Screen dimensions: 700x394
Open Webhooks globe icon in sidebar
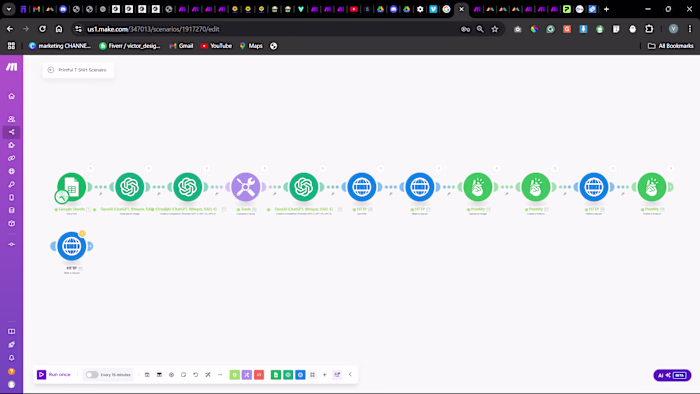[x=12, y=171]
